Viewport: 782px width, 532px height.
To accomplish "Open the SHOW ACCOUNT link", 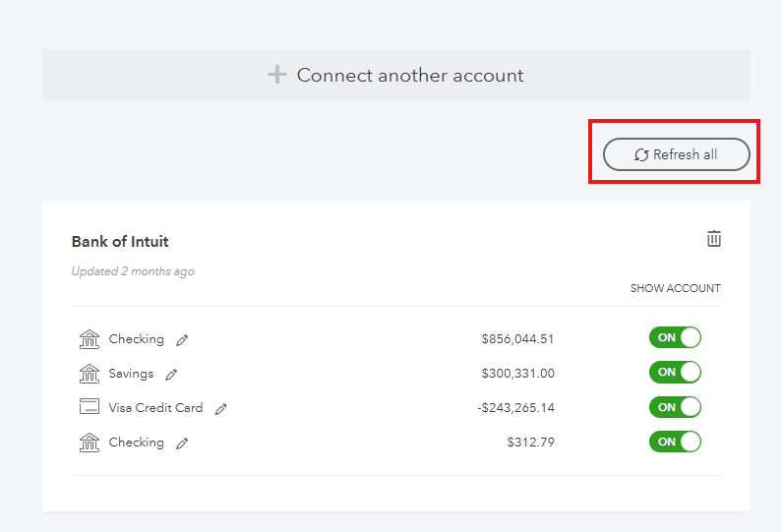I will tap(675, 289).
